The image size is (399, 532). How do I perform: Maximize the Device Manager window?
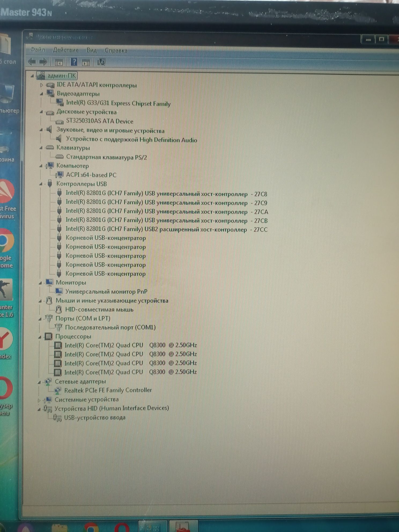point(381,39)
